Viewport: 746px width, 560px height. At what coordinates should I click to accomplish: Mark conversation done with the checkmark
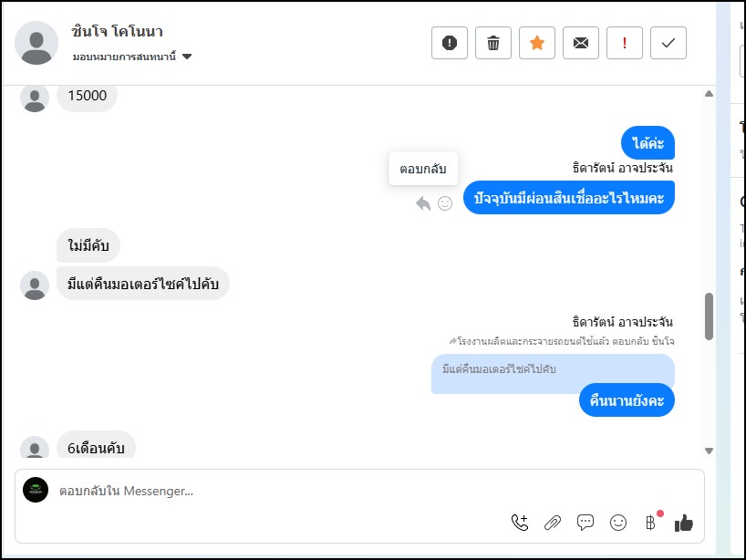tap(668, 43)
